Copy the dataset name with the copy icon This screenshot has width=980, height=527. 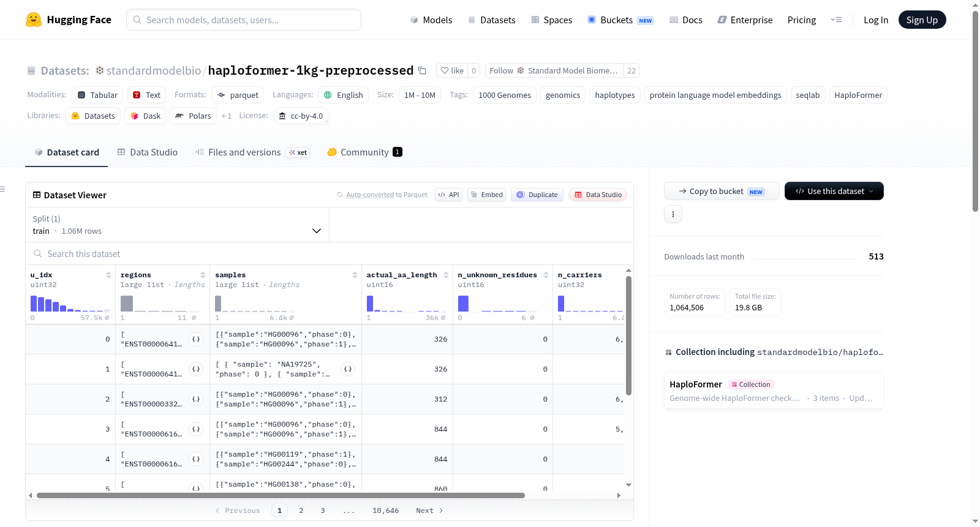point(422,70)
